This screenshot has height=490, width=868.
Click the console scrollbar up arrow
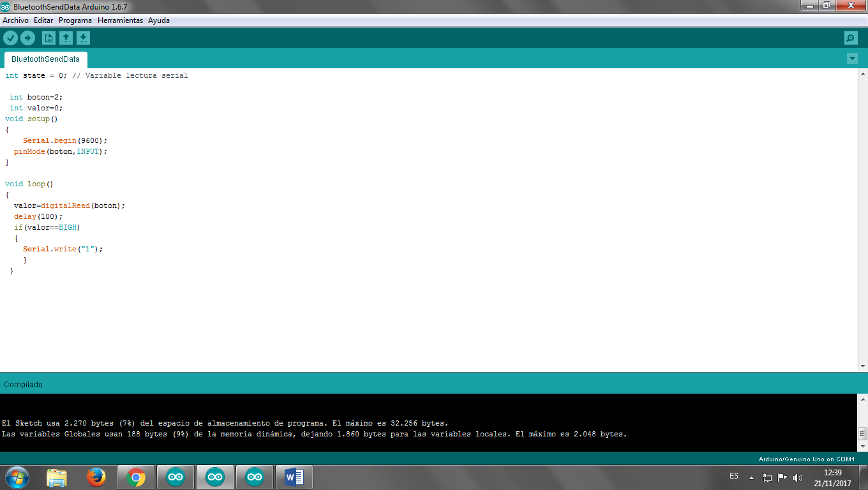(863, 399)
